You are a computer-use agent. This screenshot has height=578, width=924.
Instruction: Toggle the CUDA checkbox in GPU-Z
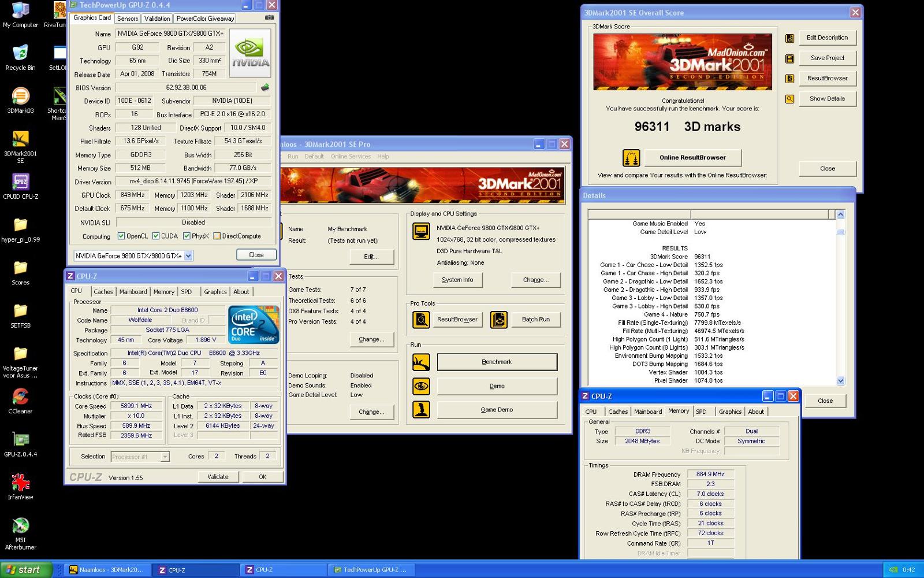tap(156, 236)
